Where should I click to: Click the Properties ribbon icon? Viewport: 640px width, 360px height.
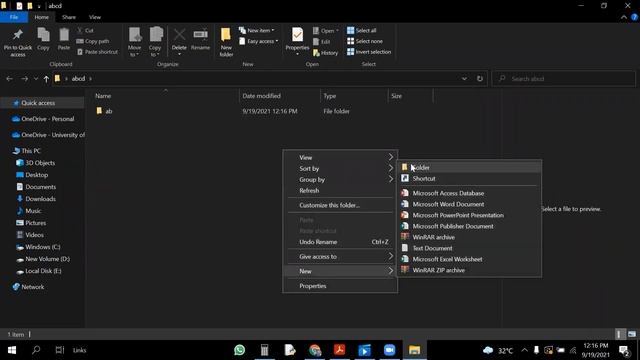click(297, 41)
